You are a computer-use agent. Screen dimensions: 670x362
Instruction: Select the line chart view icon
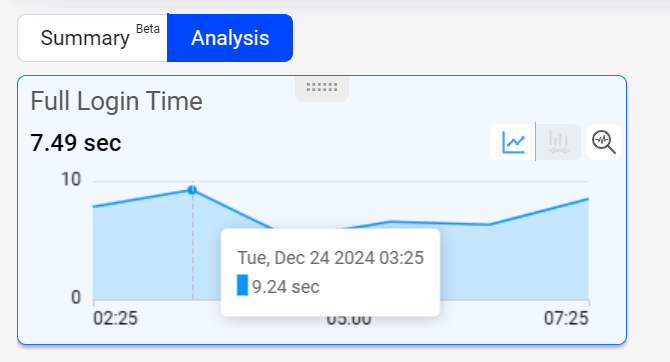coord(513,142)
